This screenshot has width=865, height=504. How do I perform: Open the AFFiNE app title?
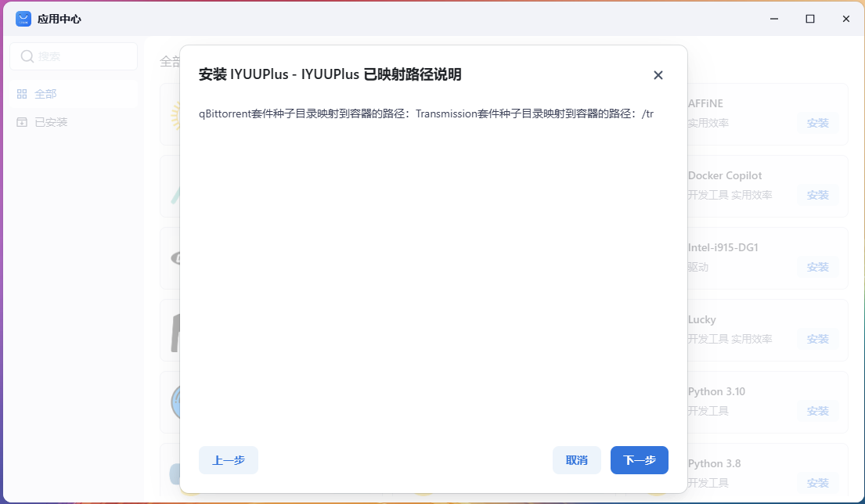(x=705, y=103)
